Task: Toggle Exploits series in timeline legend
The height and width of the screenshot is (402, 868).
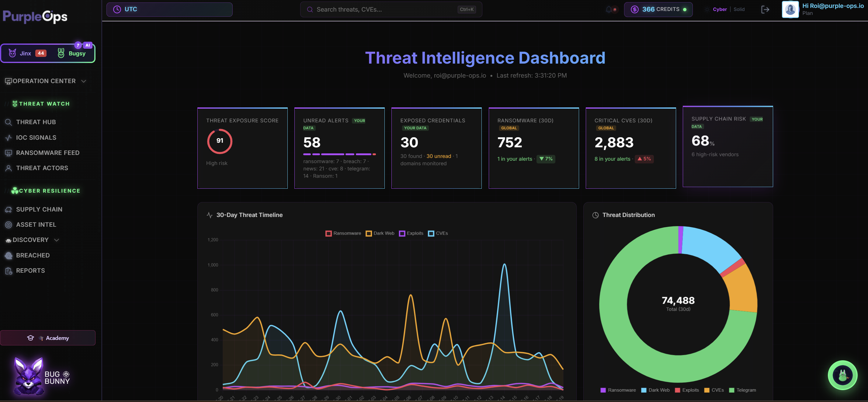Action: pyautogui.click(x=411, y=233)
